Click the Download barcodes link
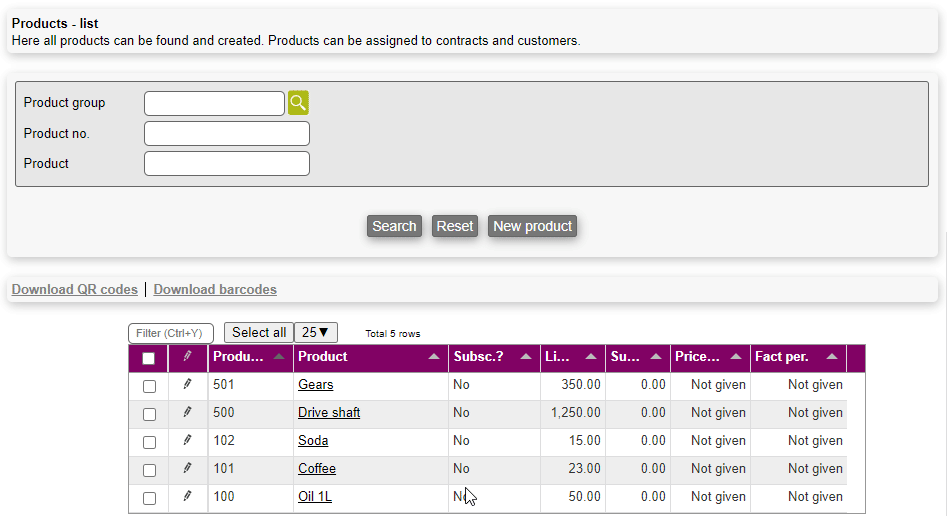The height and width of the screenshot is (517, 947). [x=215, y=290]
